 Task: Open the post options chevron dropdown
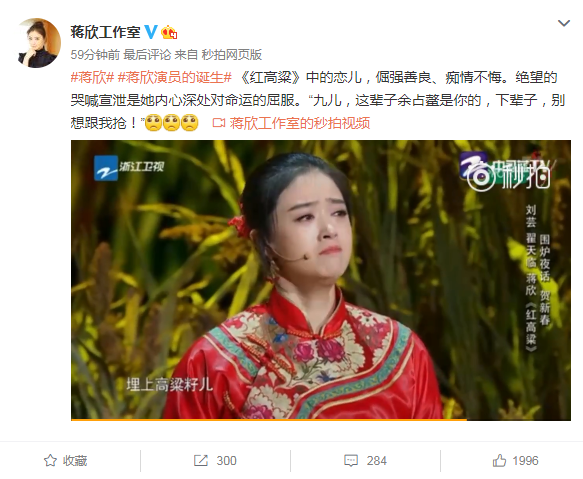click(x=564, y=23)
